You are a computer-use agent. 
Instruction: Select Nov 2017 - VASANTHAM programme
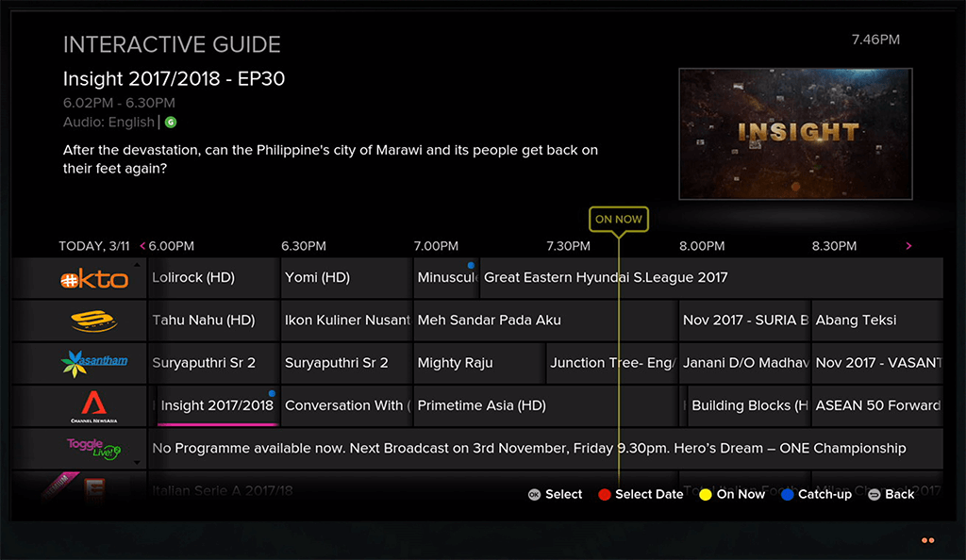coord(877,363)
